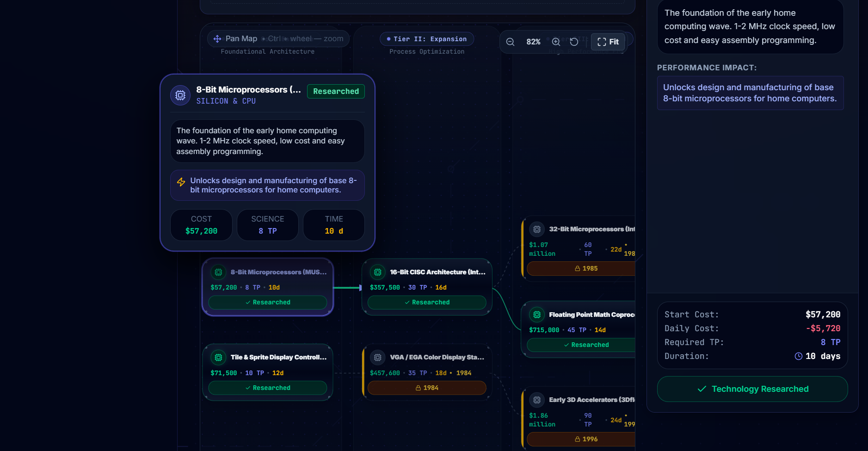
Task: Click the Process Optimization subtitle
Action: pos(427,52)
